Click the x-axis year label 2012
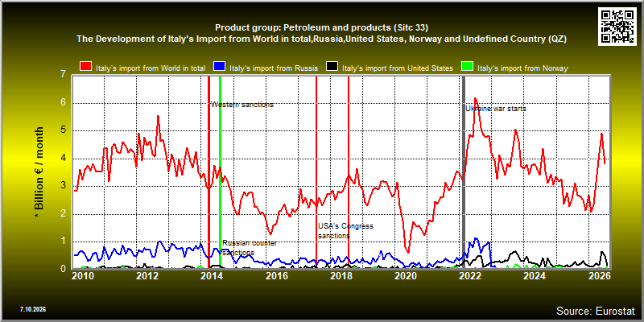 pos(147,275)
